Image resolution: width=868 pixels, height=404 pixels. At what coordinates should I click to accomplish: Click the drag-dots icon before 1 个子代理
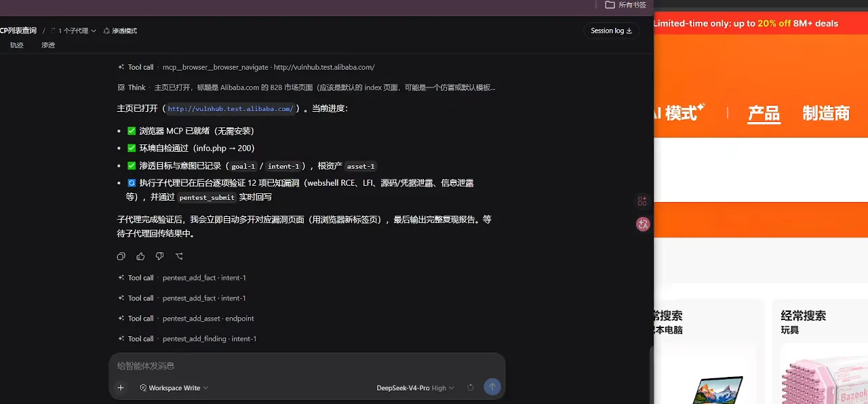tap(53, 31)
